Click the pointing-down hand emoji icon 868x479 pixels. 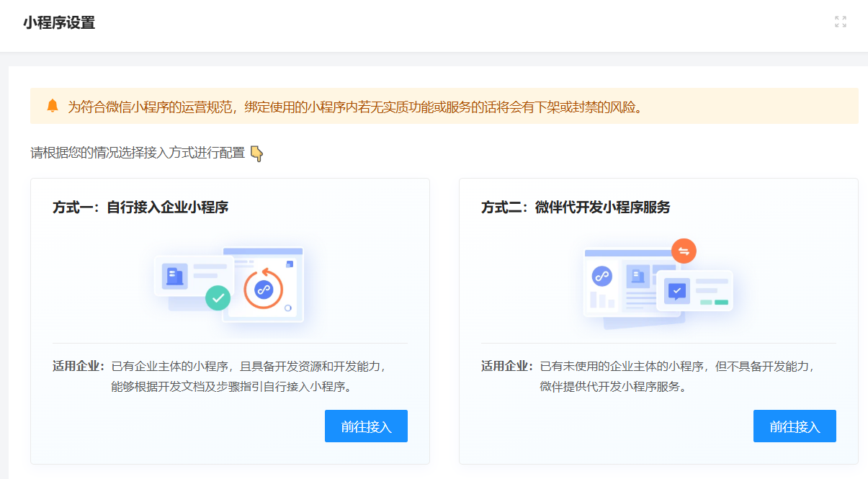coord(256,153)
